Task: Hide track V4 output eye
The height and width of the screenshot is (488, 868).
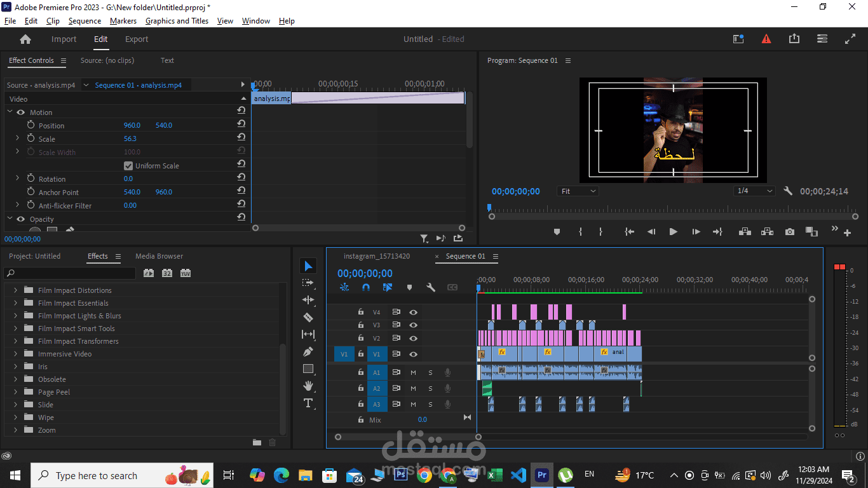Action: 414,312
